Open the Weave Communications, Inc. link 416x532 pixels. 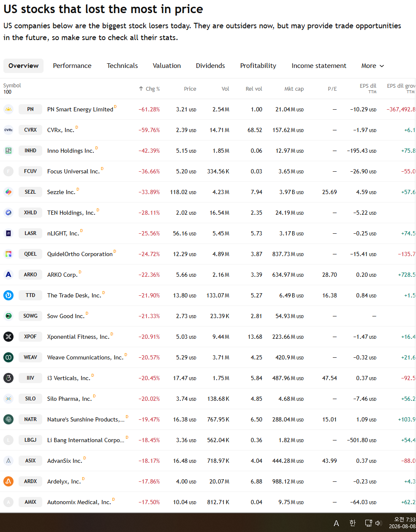[x=85, y=357]
